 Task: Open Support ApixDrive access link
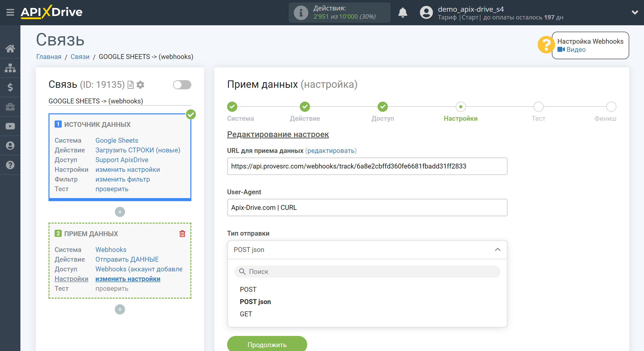pos(122,160)
